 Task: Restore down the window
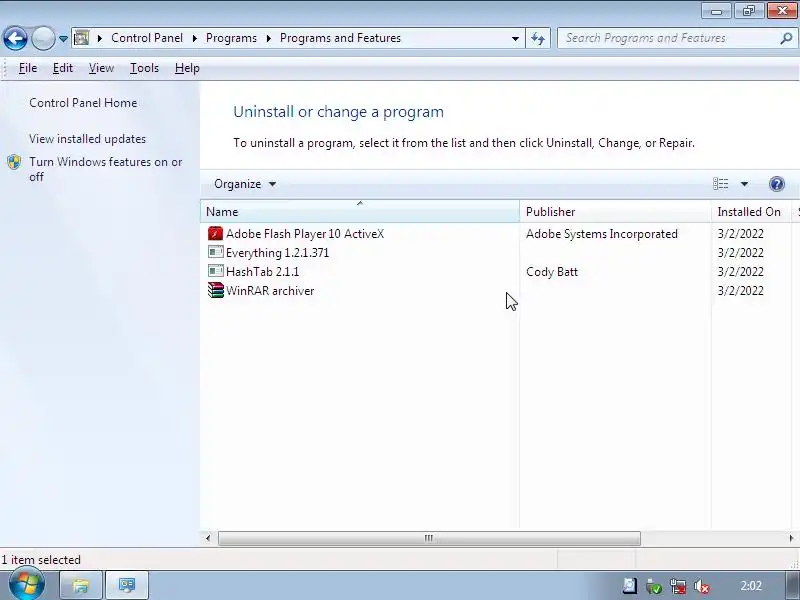(x=748, y=11)
